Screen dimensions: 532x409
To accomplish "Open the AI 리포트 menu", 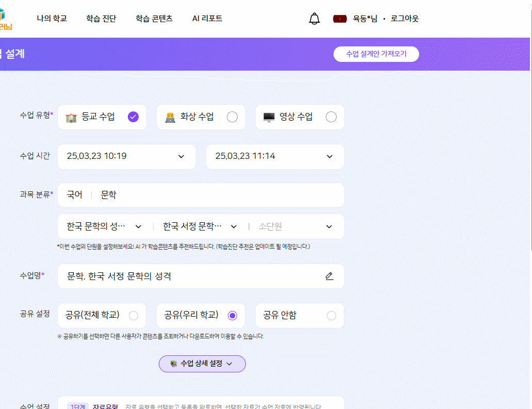I will tap(207, 19).
